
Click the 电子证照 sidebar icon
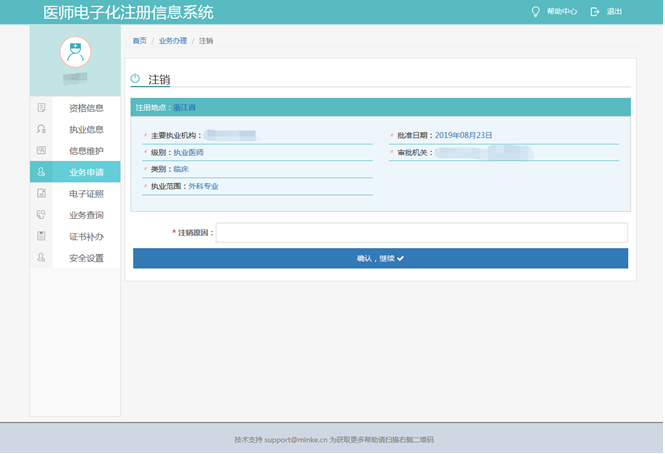[x=41, y=194]
